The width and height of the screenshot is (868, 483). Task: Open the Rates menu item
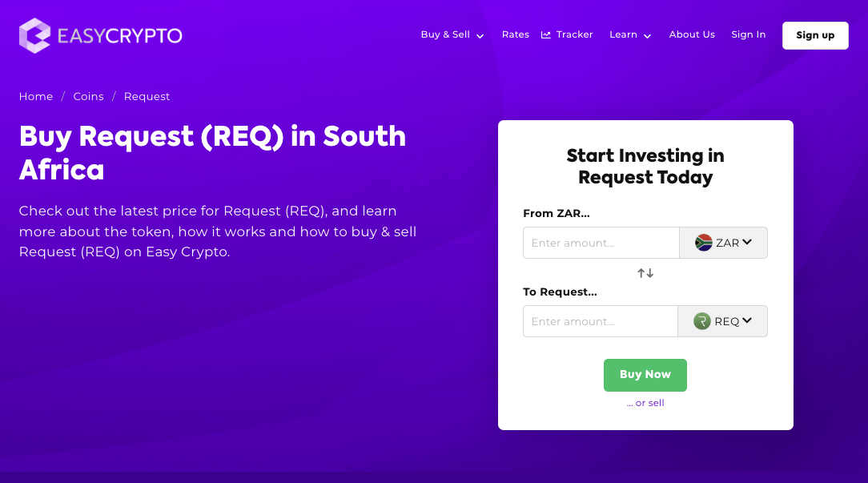(x=516, y=35)
